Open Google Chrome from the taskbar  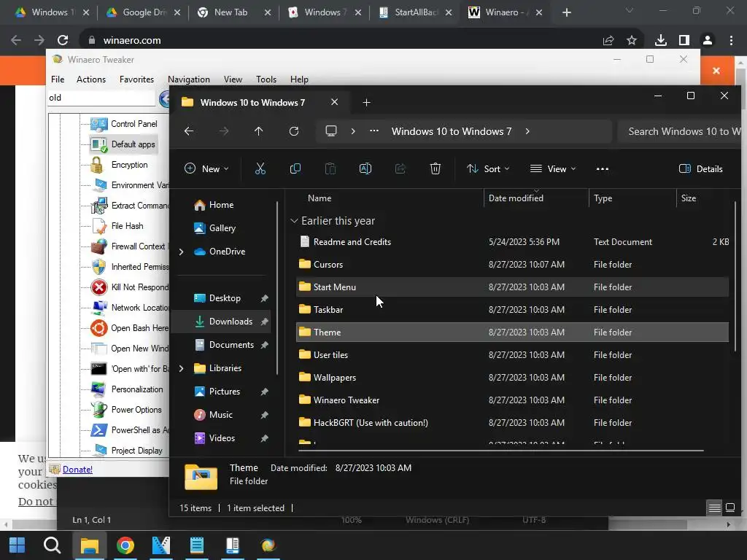point(125,545)
